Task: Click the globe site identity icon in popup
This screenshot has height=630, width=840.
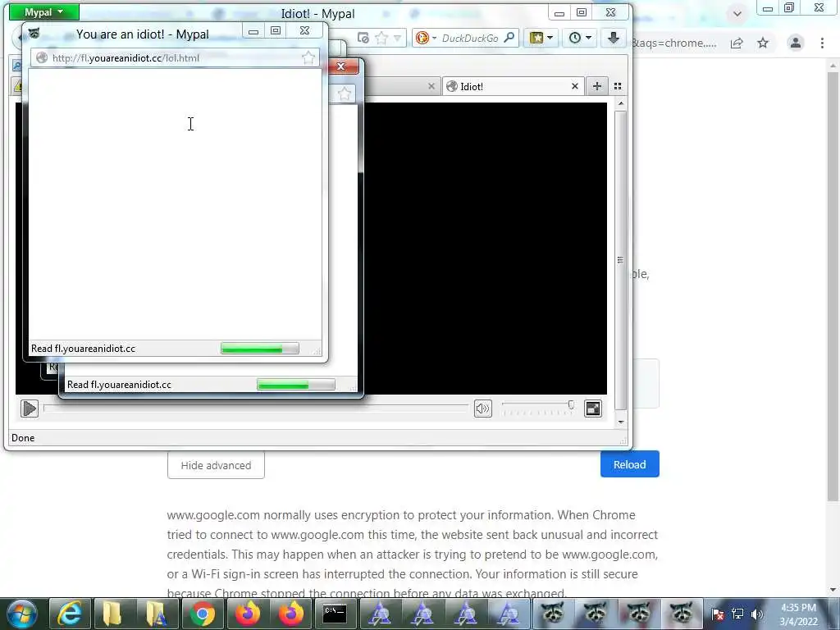Action: 42,58
